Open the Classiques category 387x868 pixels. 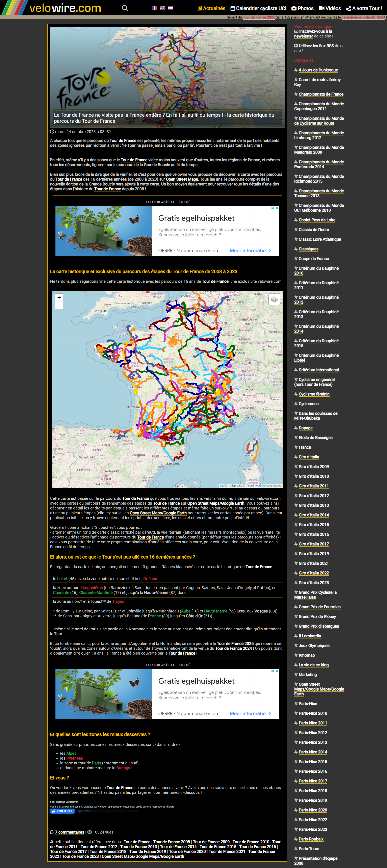[308, 249]
